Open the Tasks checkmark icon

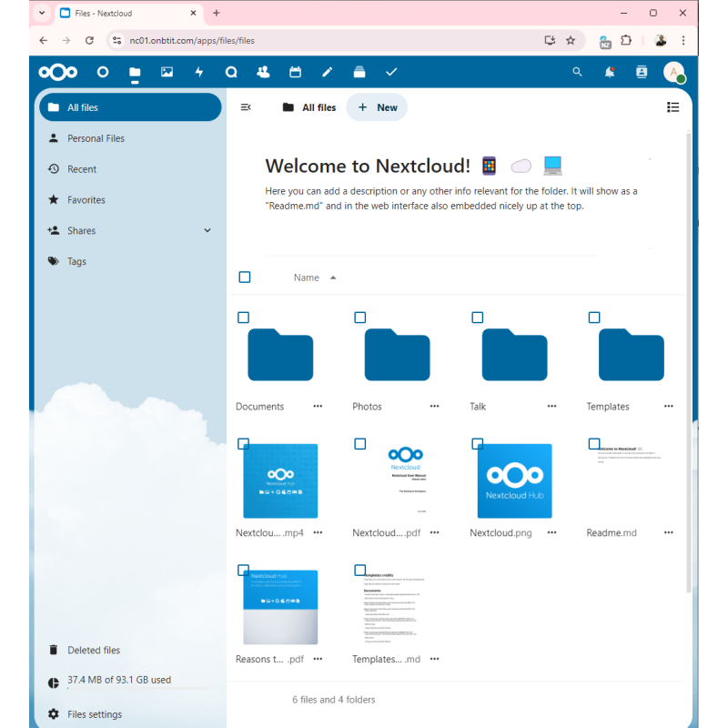click(391, 72)
